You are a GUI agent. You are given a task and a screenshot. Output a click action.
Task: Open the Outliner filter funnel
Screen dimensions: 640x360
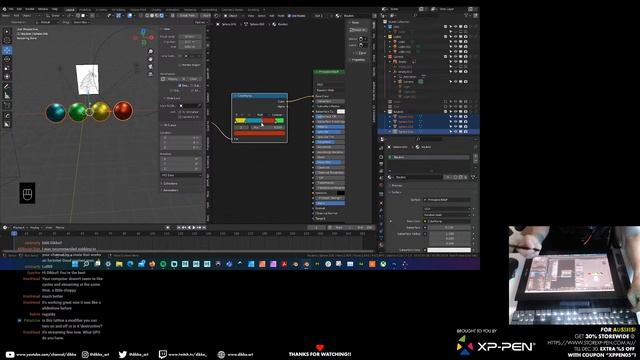[467, 16]
